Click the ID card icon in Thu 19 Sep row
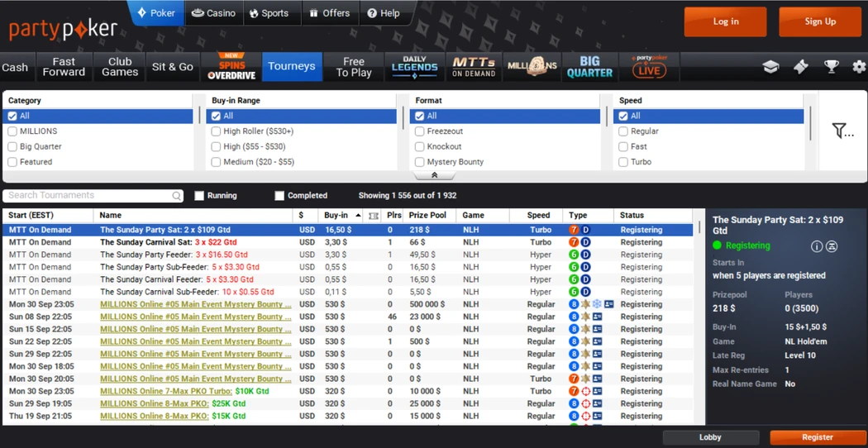 tap(598, 416)
